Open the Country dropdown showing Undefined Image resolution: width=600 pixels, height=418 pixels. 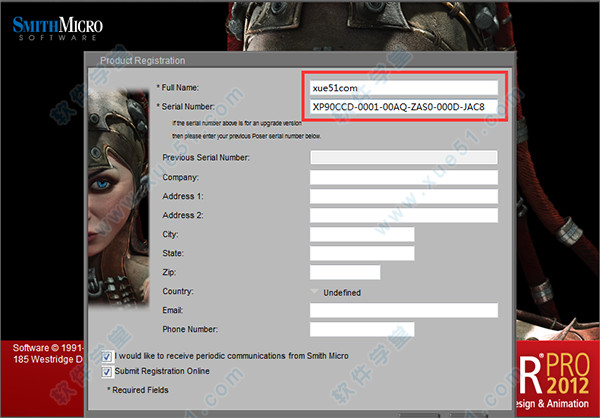click(336, 292)
